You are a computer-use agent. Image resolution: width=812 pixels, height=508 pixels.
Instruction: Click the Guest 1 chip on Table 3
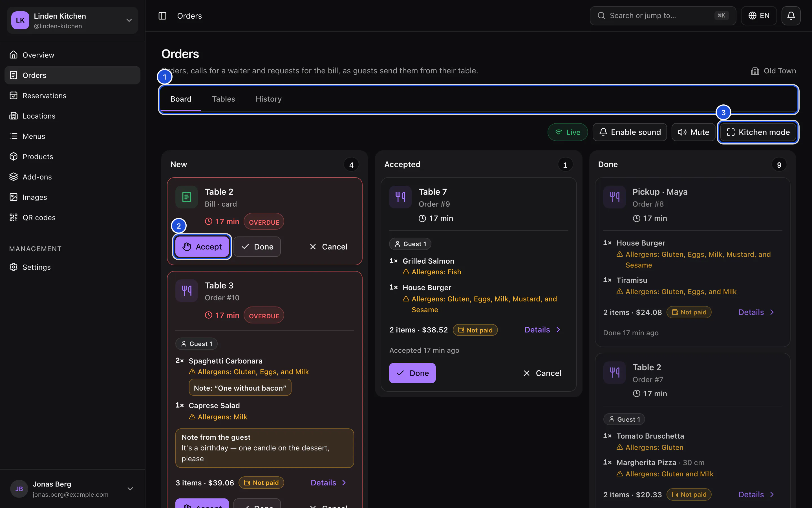(x=196, y=344)
